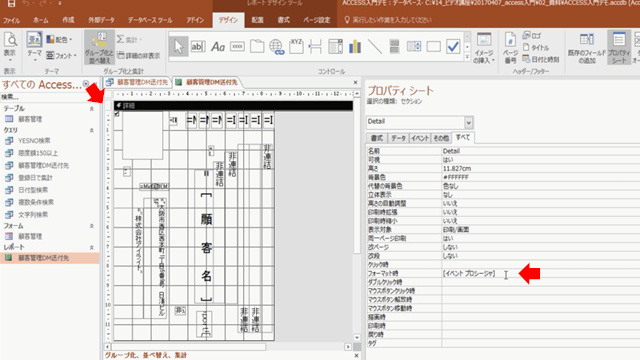
Task: Open the 表示 view button
Action: (x=10, y=47)
